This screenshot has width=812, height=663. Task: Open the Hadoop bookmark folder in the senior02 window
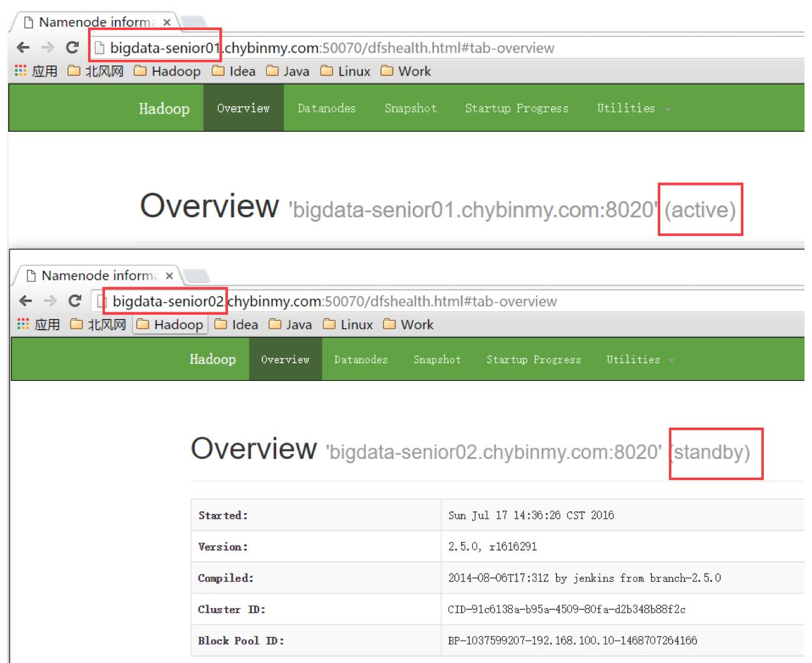[x=170, y=325]
